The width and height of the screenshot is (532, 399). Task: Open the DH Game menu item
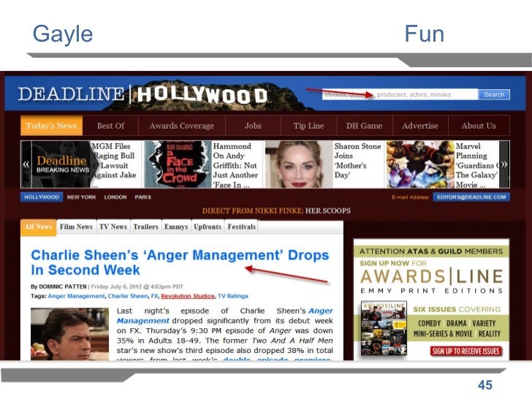pos(365,126)
